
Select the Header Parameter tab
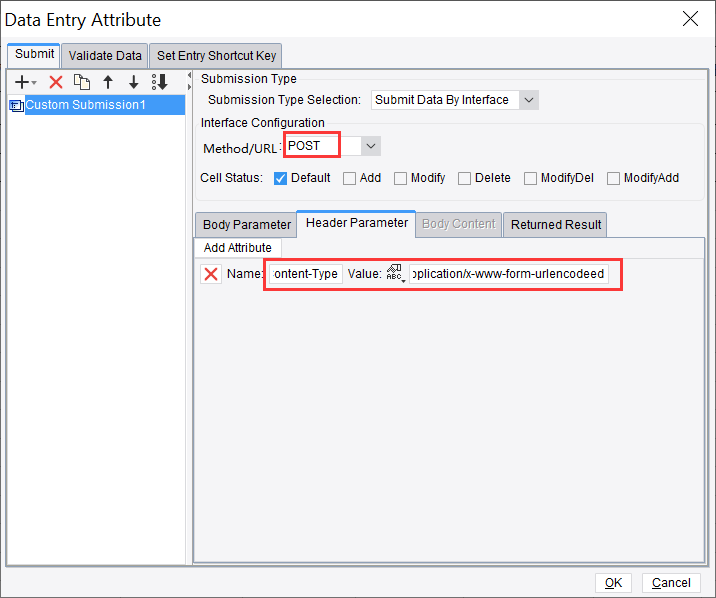point(357,223)
